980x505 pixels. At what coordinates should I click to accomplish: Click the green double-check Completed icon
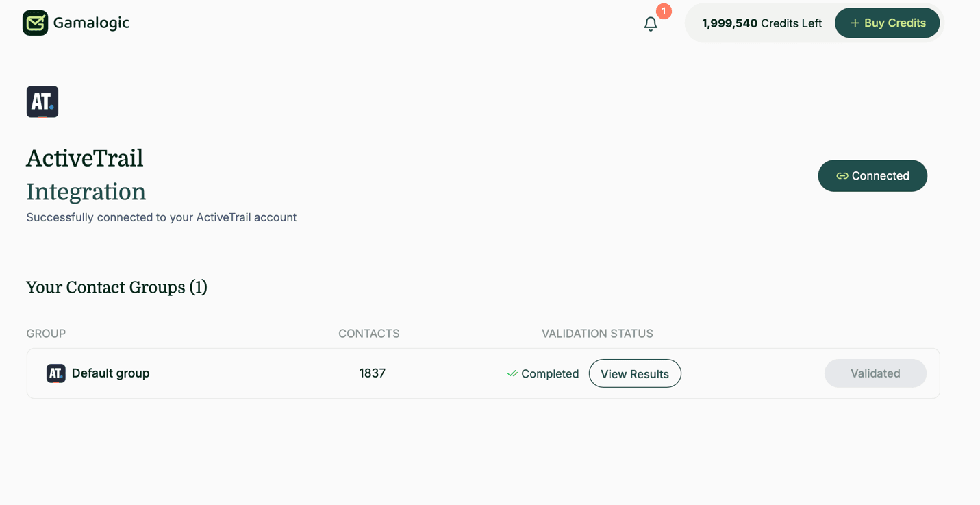pyautogui.click(x=511, y=373)
